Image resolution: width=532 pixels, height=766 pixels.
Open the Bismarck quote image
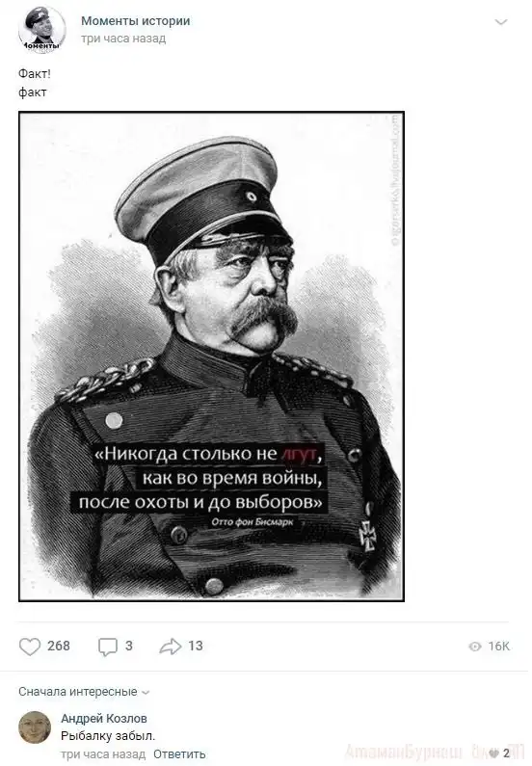coord(211,357)
